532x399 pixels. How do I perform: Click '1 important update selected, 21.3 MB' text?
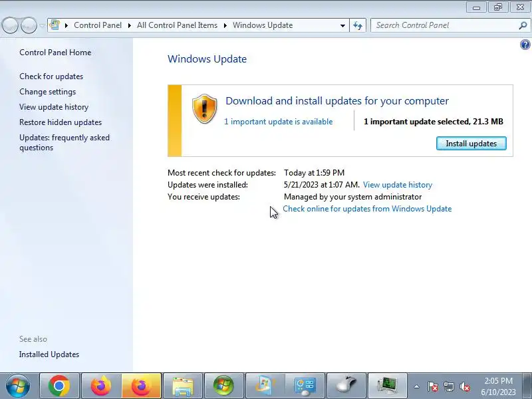tap(434, 122)
